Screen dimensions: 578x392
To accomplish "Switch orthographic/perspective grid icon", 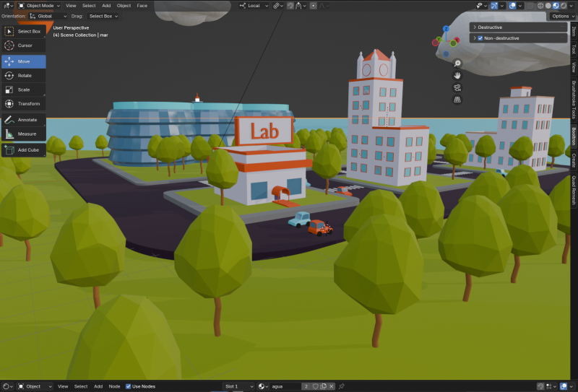I will pos(457,100).
